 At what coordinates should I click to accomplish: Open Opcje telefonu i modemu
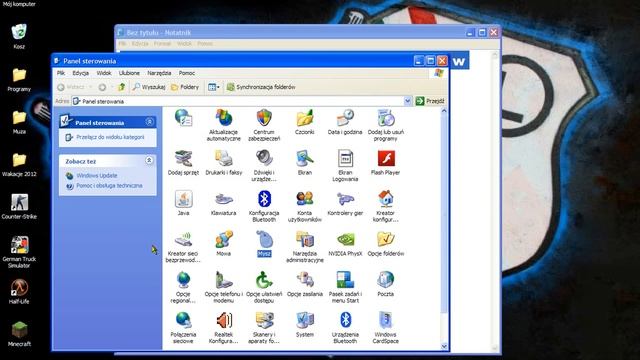tap(224, 287)
